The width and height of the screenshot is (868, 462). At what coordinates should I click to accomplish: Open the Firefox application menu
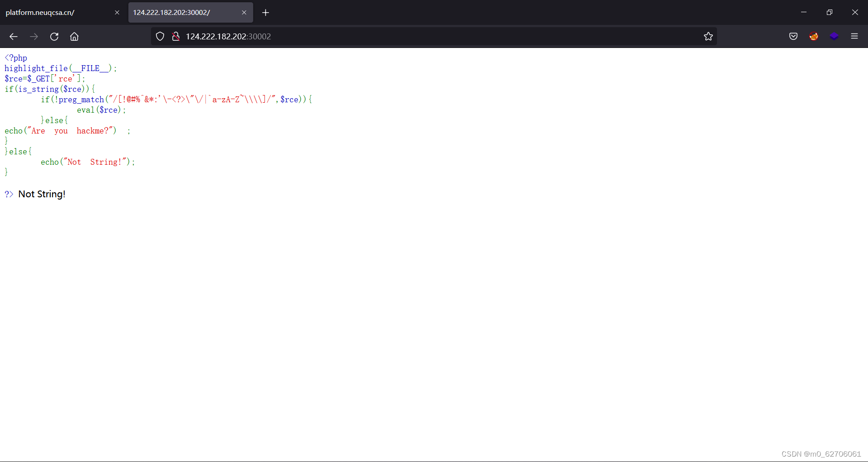[x=854, y=37]
